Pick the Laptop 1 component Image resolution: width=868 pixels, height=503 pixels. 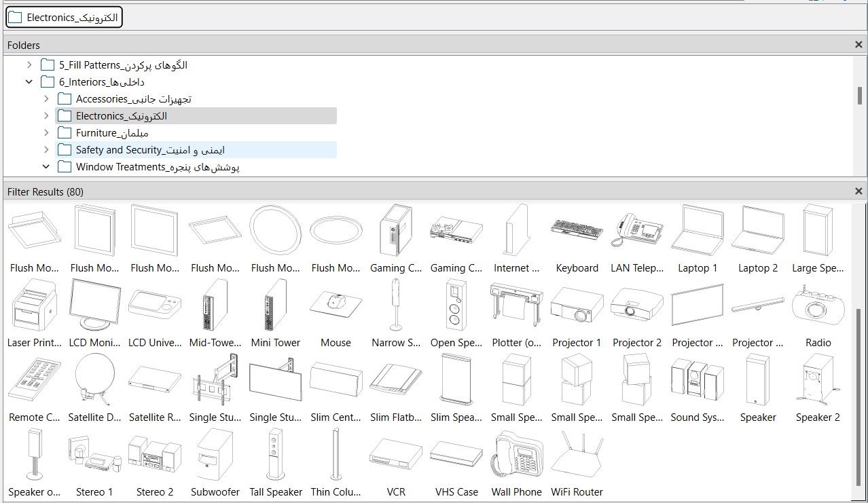tap(698, 231)
